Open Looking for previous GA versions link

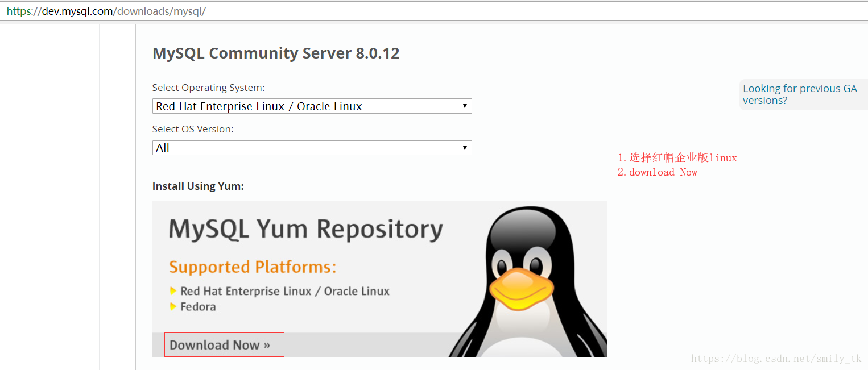(x=800, y=94)
